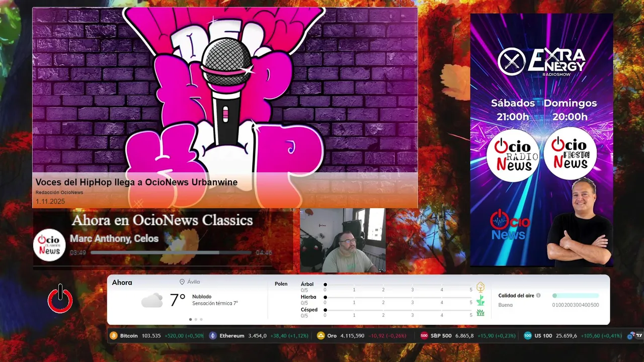
Task: Click the Ahora en OcioNews Classics heading
Action: (x=162, y=220)
